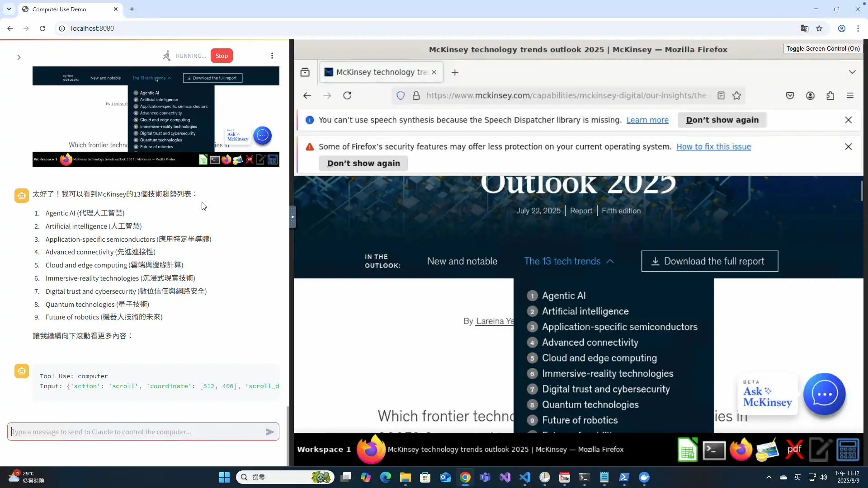868x488 pixels.
Task: Open the three-dot options menu beside Stop
Action: 272,56
